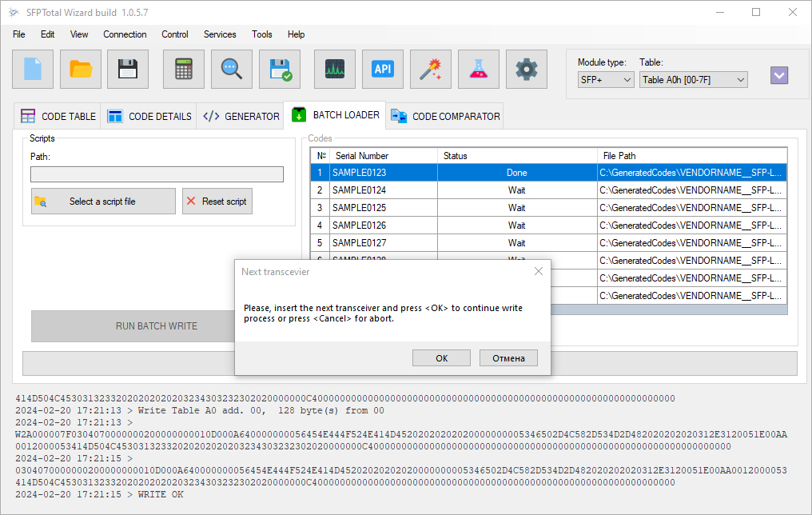Screen dimensions: 812x515
Task: Click the new blank file toolbar icon
Action: tap(33, 69)
